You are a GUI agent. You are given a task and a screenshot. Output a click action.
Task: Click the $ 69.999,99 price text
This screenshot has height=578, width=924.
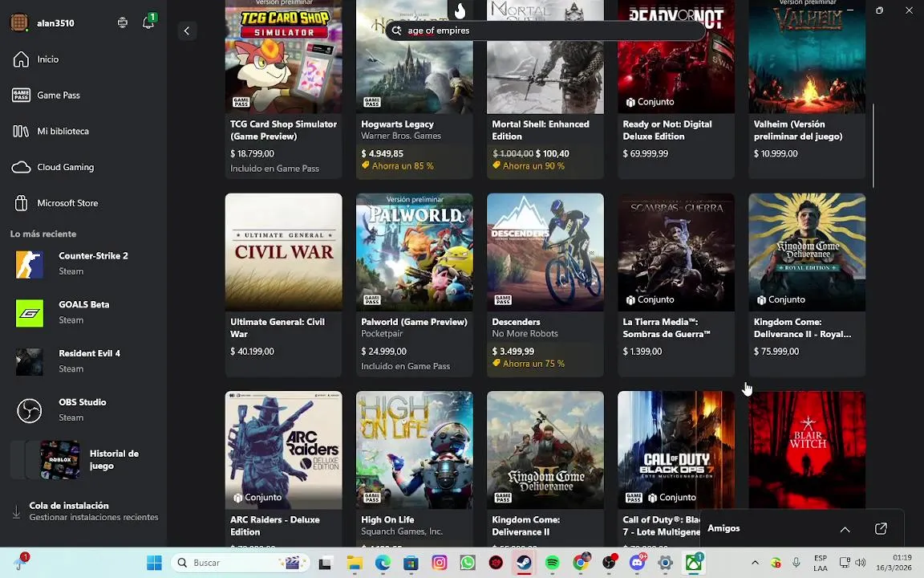pyautogui.click(x=645, y=153)
